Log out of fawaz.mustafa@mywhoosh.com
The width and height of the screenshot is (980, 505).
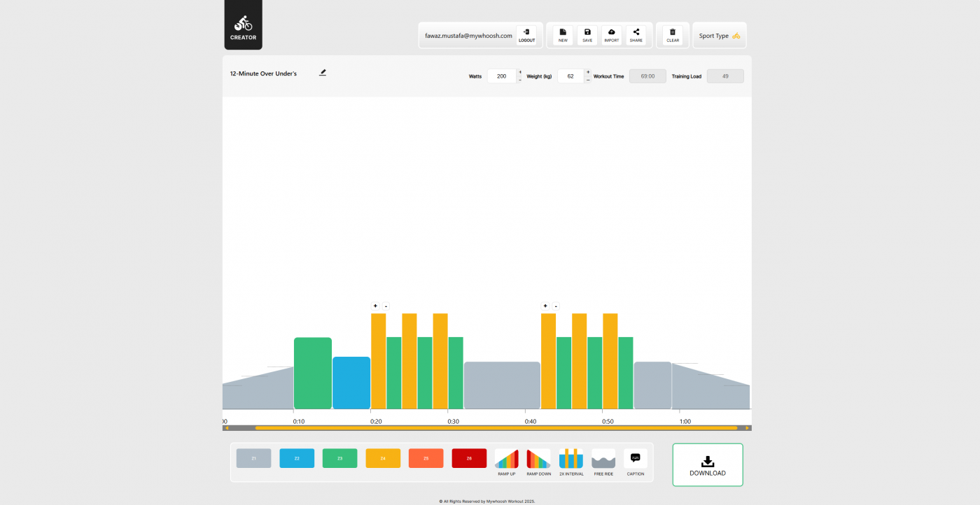[x=526, y=34]
